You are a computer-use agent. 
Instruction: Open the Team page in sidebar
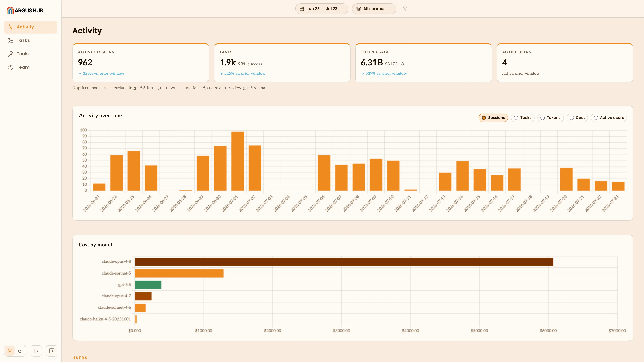31,67
